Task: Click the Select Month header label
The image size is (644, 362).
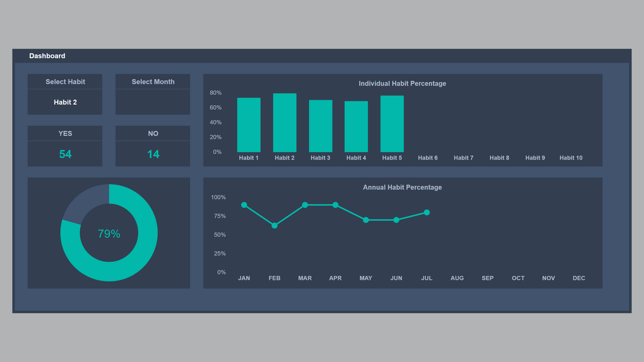Action: coord(153,81)
